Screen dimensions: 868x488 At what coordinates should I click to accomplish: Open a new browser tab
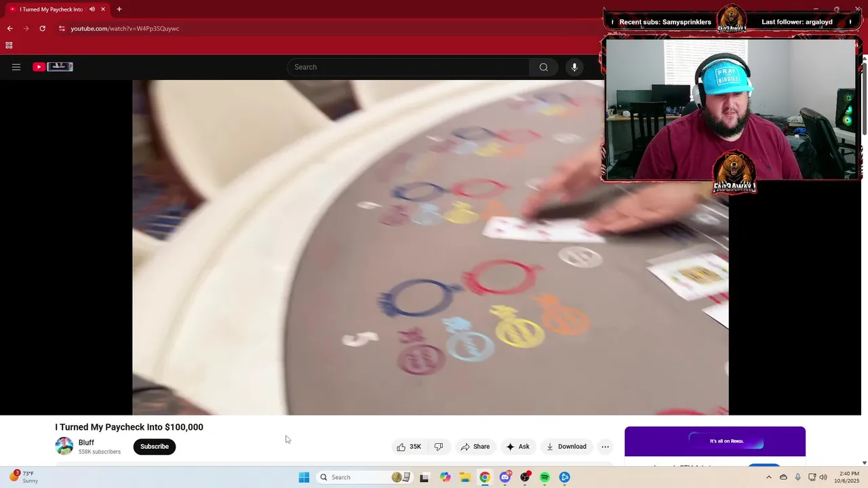pyautogui.click(x=119, y=9)
